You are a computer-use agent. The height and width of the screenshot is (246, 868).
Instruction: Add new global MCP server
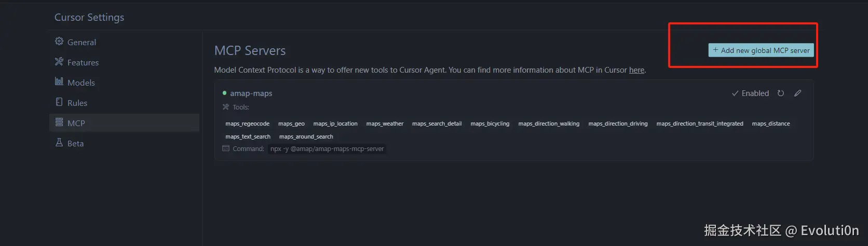761,50
